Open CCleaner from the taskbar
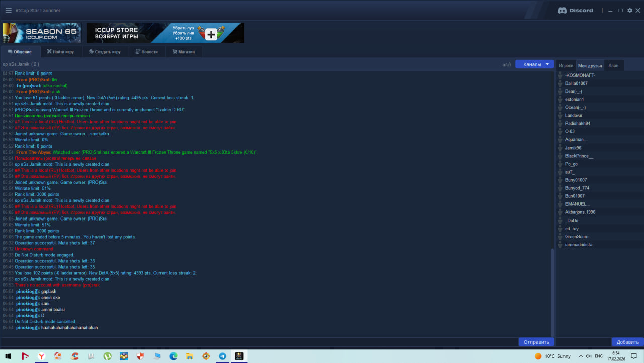The height and width of the screenshot is (363, 644). pyautogui.click(x=74, y=356)
